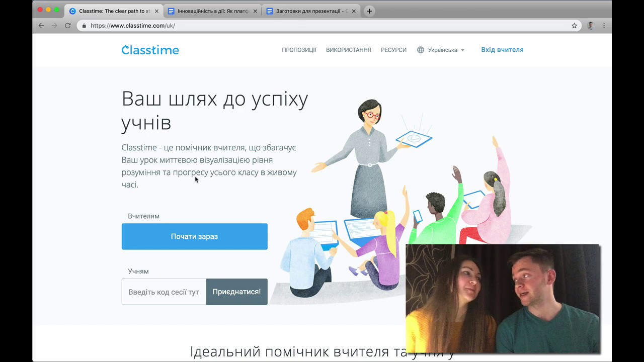Close the Classtime tab
Screen dimensions: 644x362
pos(156,11)
